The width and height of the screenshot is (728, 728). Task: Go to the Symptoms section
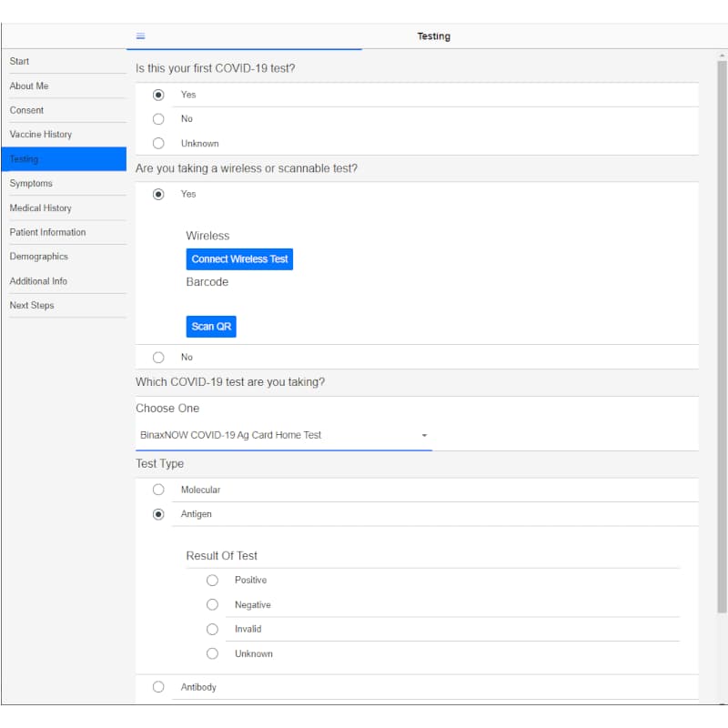[32, 184]
